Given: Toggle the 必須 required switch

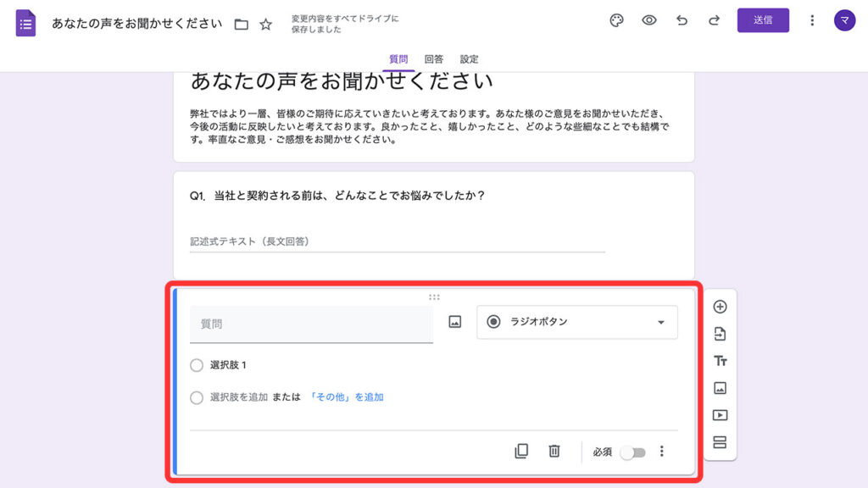Looking at the screenshot, I should [632, 452].
